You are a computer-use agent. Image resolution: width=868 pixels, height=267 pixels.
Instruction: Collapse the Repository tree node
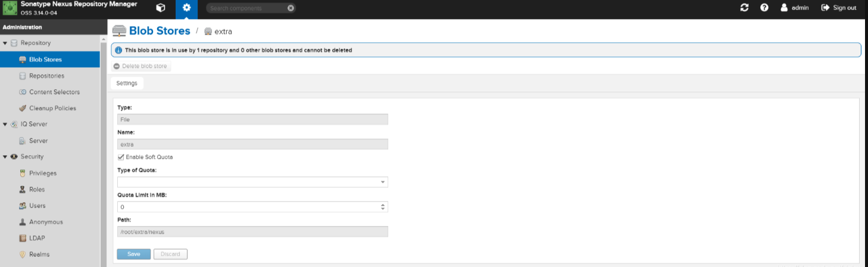pyautogui.click(x=5, y=43)
